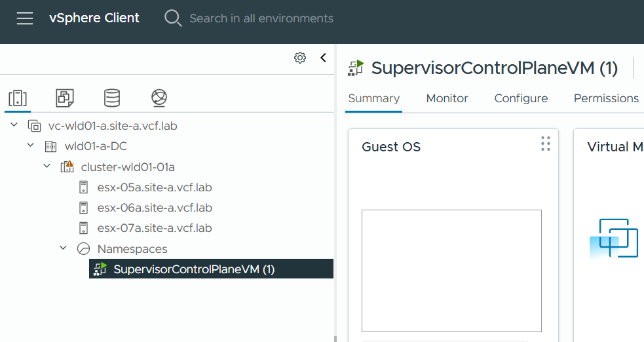Collapse the vc-wld01-a.site-a.vcf.lab vCenter node
The height and width of the screenshot is (342, 644).
pos(14,125)
